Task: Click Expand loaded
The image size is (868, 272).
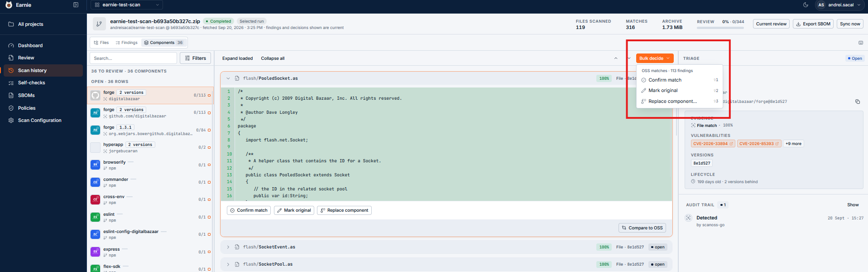Action: pos(237,58)
